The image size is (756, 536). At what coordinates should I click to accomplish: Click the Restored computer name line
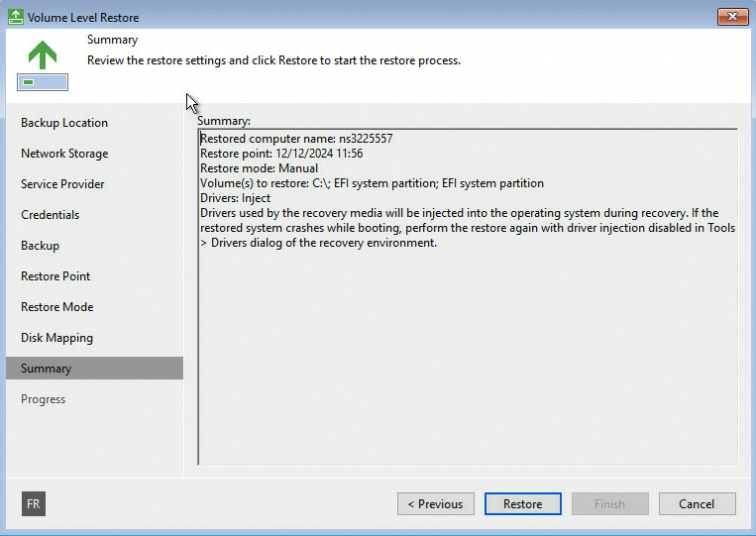pos(296,139)
